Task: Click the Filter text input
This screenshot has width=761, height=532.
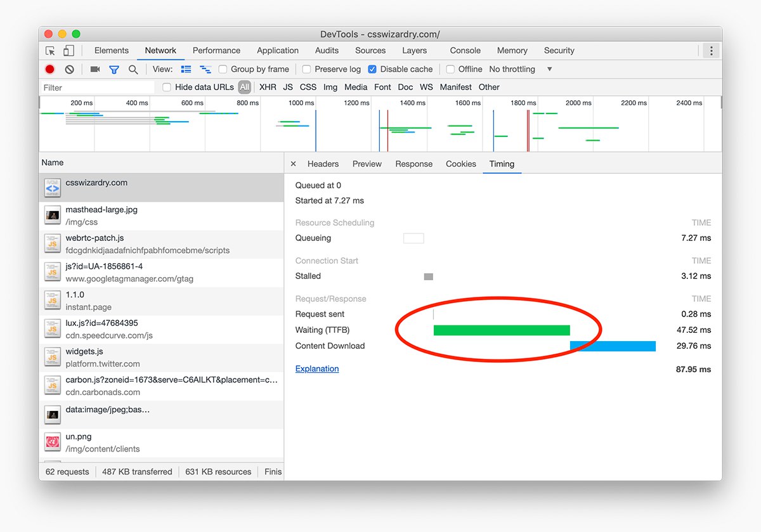Action: pos(97,88)
